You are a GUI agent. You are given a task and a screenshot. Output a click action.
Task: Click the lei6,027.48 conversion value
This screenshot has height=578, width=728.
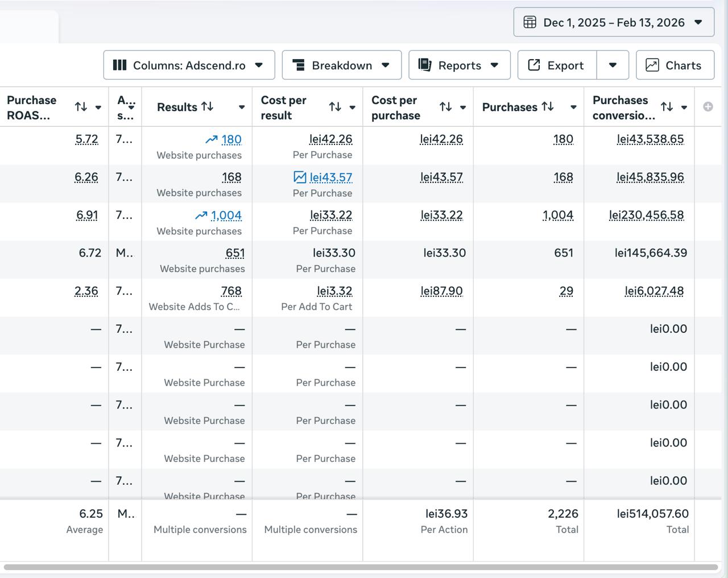pos(655,291)
